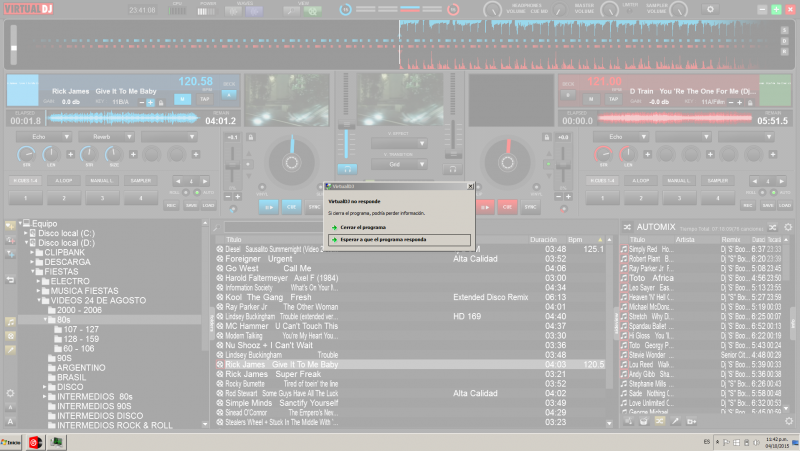
Task: Toggle the left deck loop AUTO indicator
Action: point(197,192)
